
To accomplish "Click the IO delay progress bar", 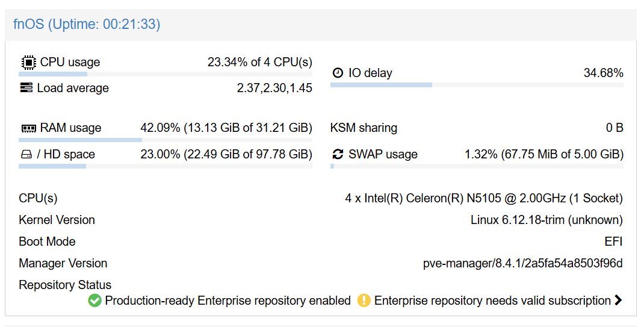I will 477,85.
